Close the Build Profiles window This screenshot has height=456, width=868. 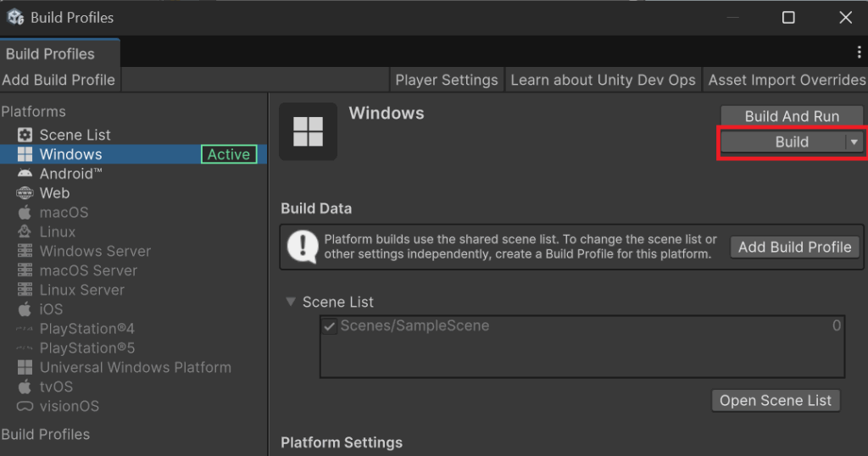(x=845, y=18)
